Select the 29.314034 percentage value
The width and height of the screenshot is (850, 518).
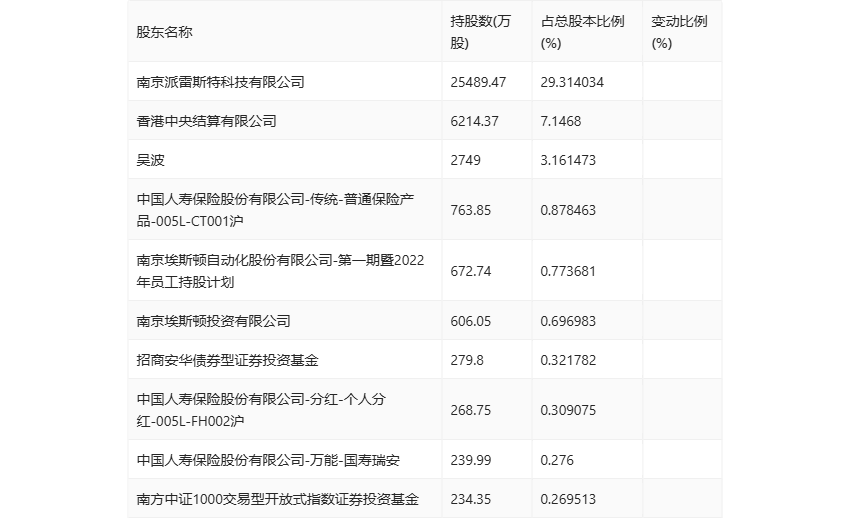click(572, 82)
